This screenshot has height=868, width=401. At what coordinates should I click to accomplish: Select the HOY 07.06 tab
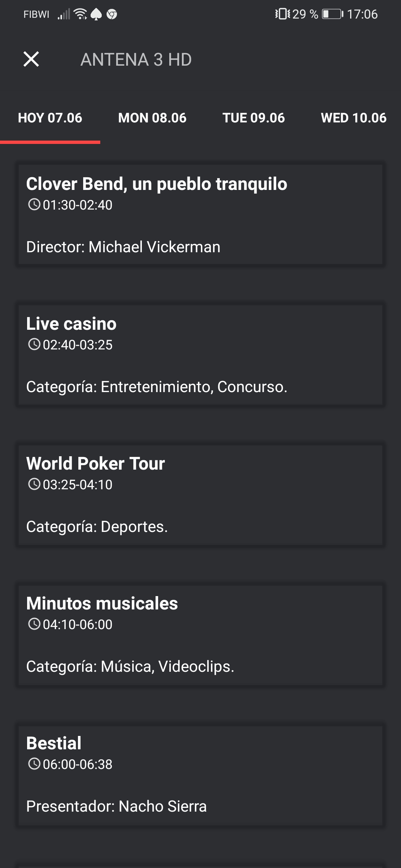(x=50, y=118)
